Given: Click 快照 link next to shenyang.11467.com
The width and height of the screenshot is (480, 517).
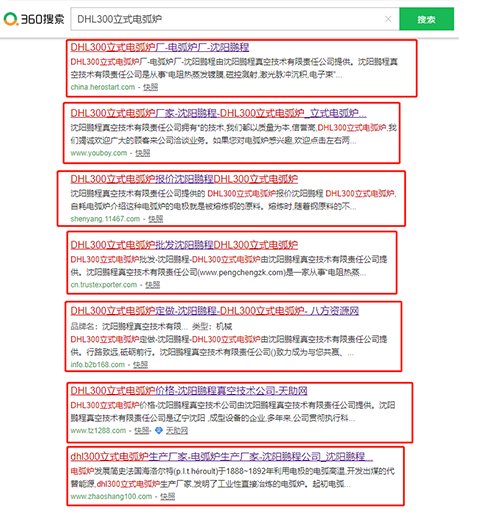Looking at the screenshot, I should click(156, 219).
